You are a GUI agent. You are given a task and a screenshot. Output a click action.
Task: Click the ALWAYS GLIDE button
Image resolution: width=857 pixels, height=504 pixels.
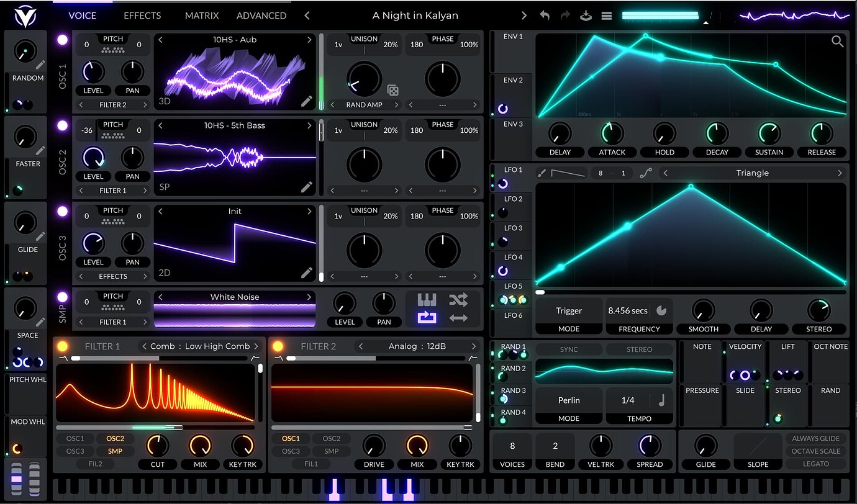coord(815,438)
